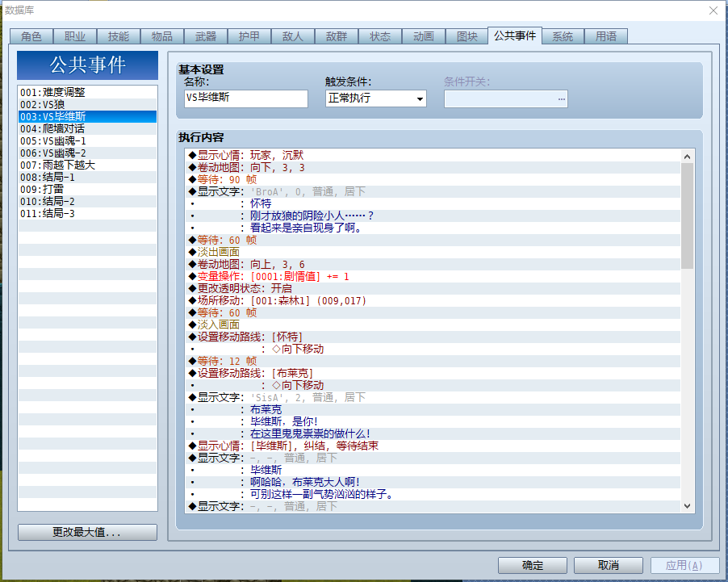
Task: Go to the 技能 tab
Action: pyautogui.click(x=119, y=36)
